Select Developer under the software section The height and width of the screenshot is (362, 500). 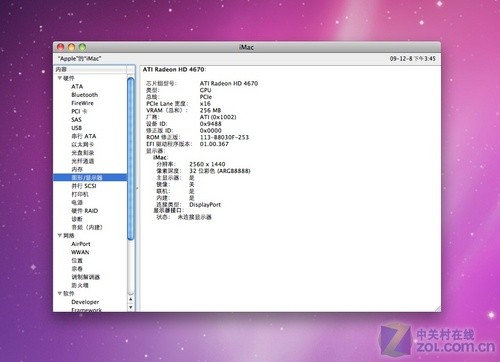coord(85,302)
